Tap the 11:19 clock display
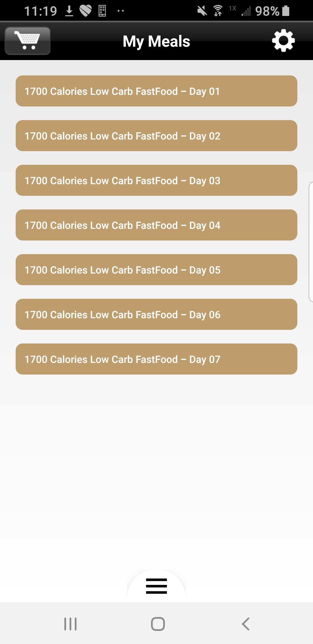This screenshot has width=313, height=644. 41,11
